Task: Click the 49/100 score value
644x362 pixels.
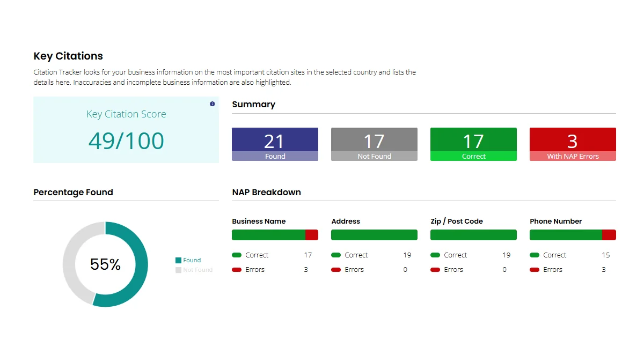Action: [x=126, y=141]
